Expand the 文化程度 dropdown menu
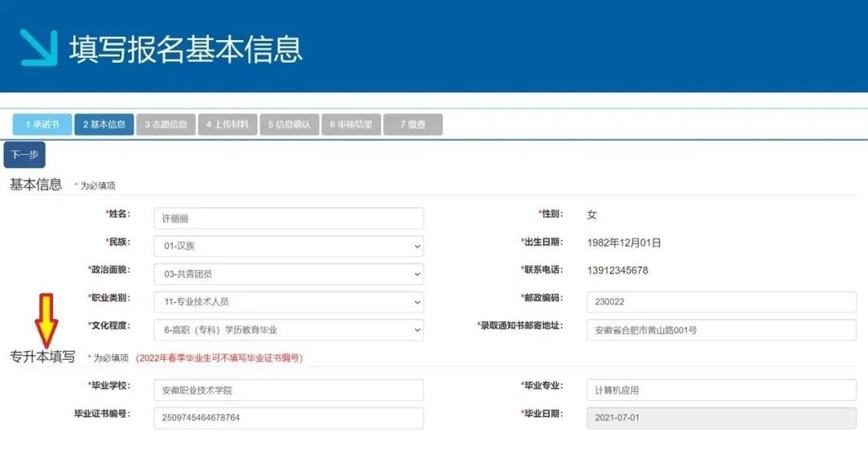The height and width of the screenshot is (449, 868). coord(288,329)
